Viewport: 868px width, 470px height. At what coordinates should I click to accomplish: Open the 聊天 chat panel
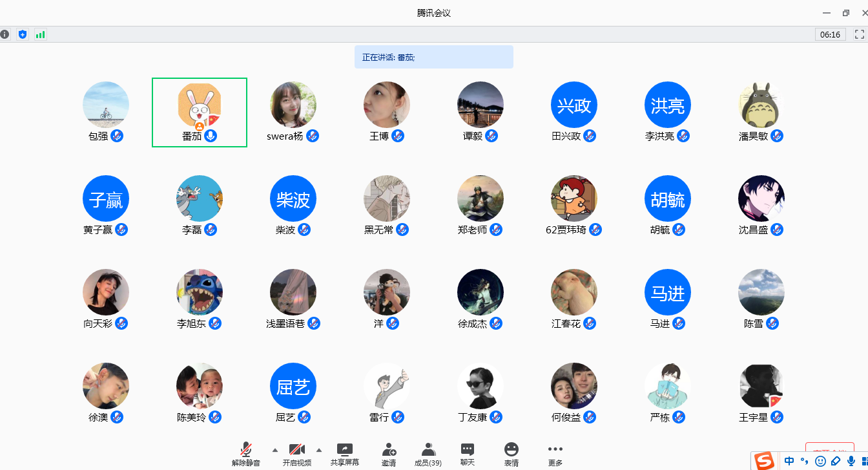point(468,454)
